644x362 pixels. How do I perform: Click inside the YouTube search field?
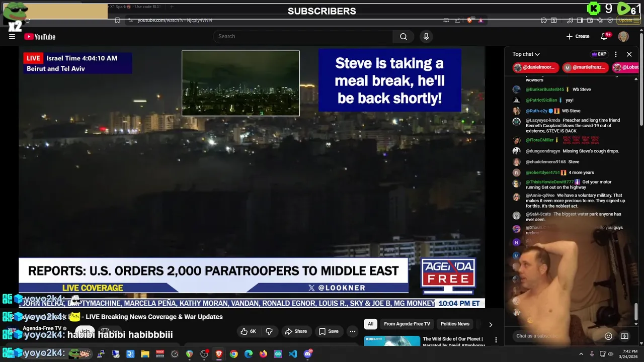click(303, 36)
